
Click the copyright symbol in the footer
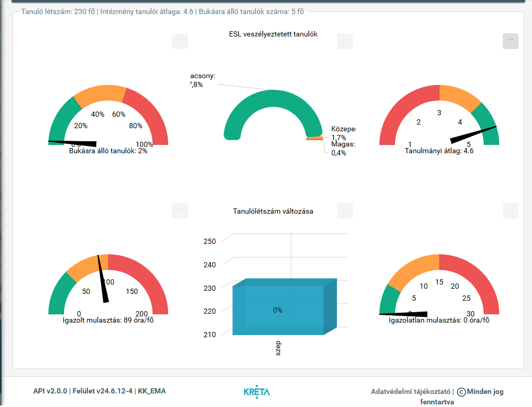coord(461,392)
